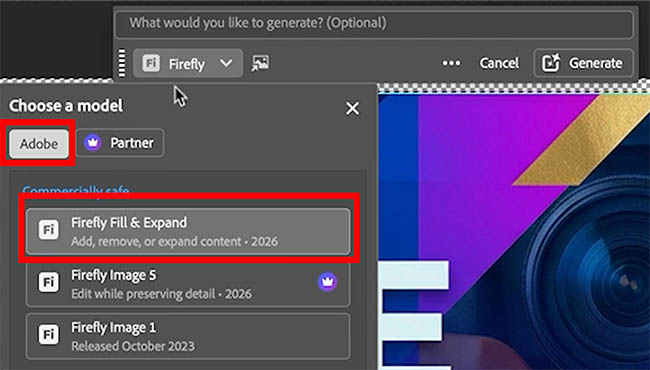
Task: Click the prompt field What would you like to generate
Action: (x=374, y=24)
